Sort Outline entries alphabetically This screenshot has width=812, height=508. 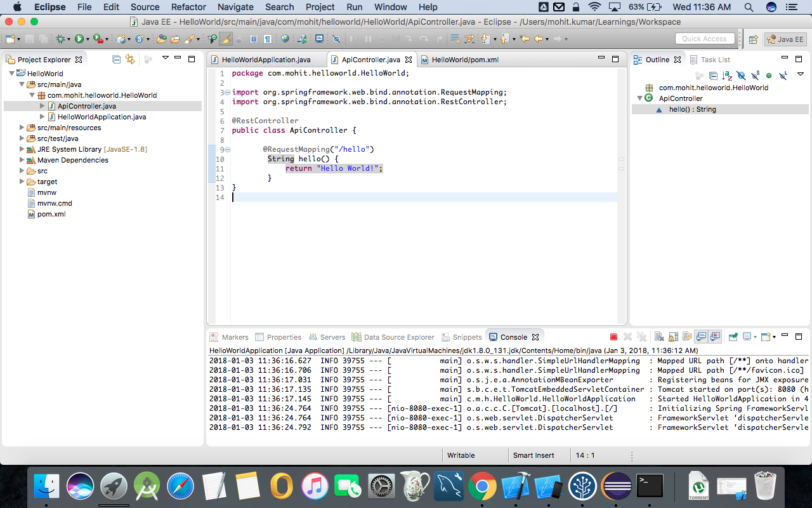click(727, 76)
